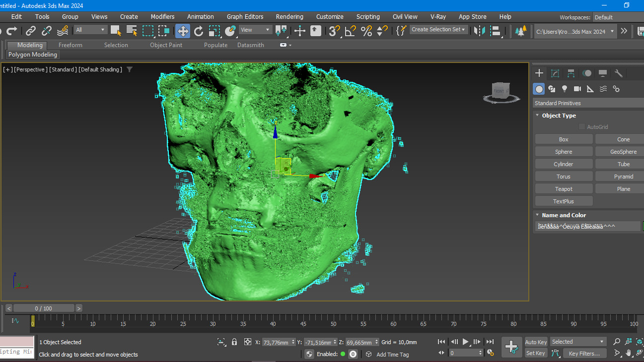Open Key Filters dialog button
Viewport: 644px width, 362px height.
point(584,354)
